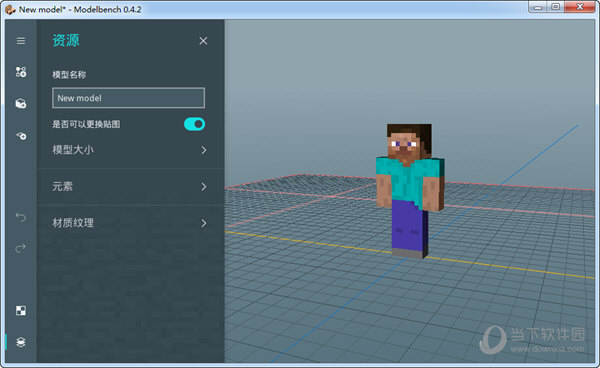Close the 资源 panel with X
The image size is (600, 368).
203,41
